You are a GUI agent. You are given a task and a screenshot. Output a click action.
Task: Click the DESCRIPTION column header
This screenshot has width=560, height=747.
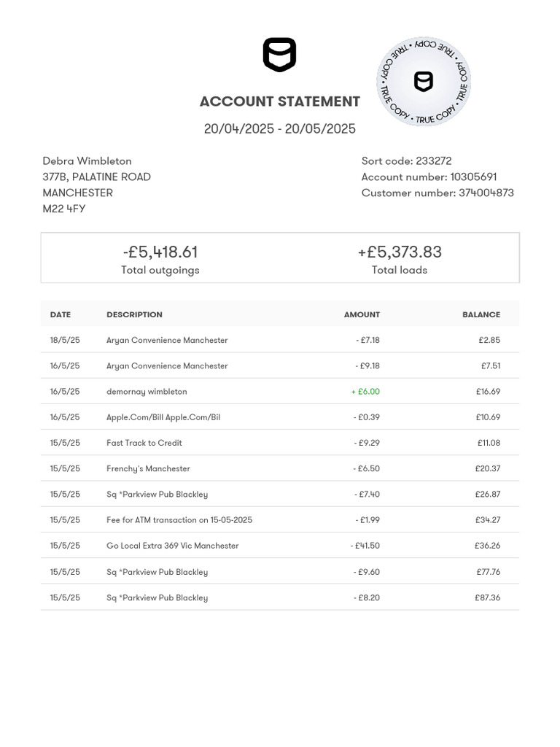134,314
